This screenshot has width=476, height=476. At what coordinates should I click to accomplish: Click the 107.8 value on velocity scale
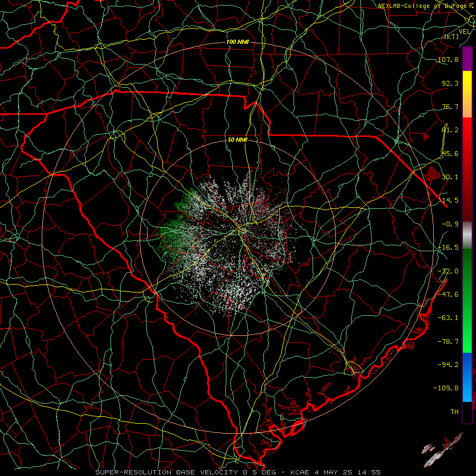tap(448, 59)
